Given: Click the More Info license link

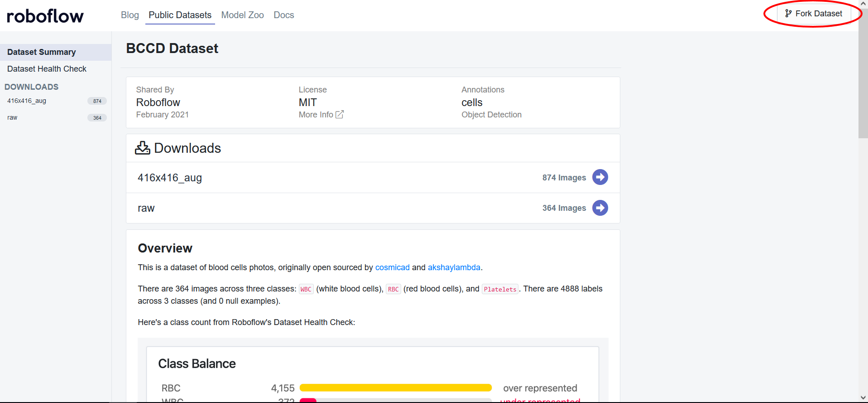Looking at the screenshot, I should click(x=321, y=115).
